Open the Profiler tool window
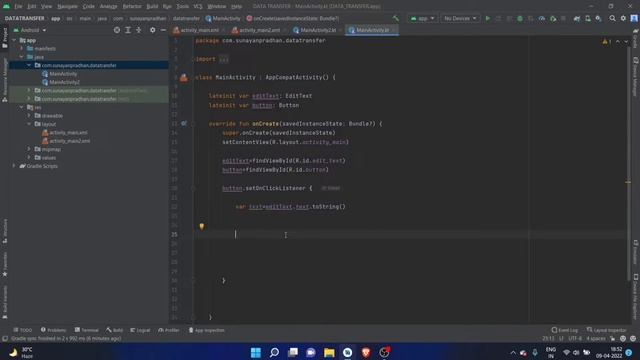This screenshot has width=640, height=360. [169, 330]
